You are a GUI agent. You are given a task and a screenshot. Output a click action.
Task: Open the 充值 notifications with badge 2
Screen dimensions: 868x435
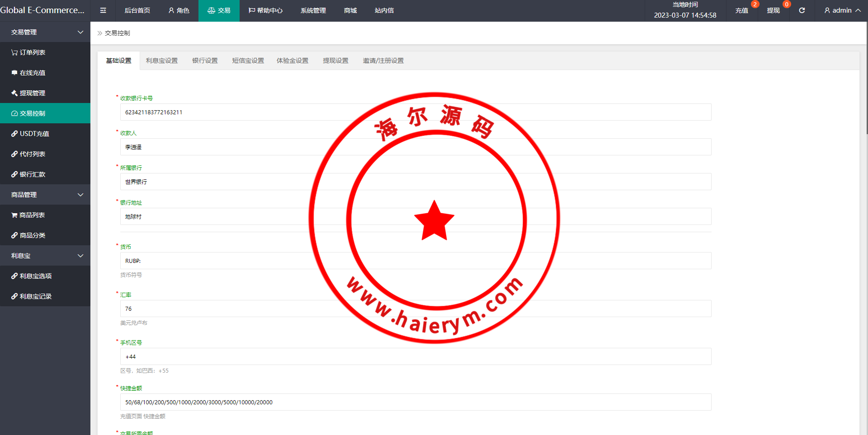click(x=742, y=10)
